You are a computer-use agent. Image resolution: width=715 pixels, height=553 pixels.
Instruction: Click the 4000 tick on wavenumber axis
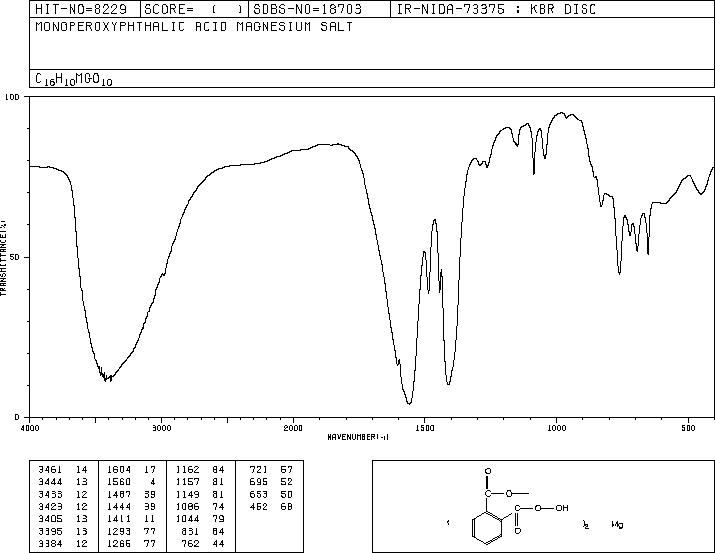click(30, 428)
